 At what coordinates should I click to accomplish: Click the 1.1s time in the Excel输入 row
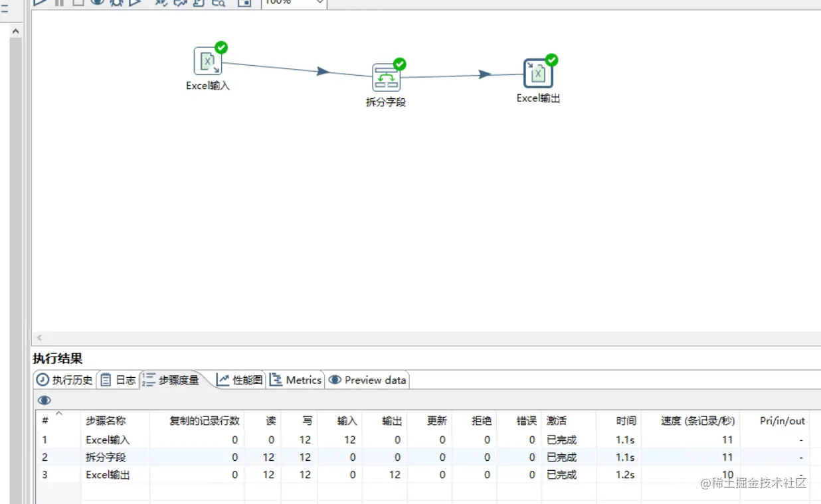pos(625,440)
